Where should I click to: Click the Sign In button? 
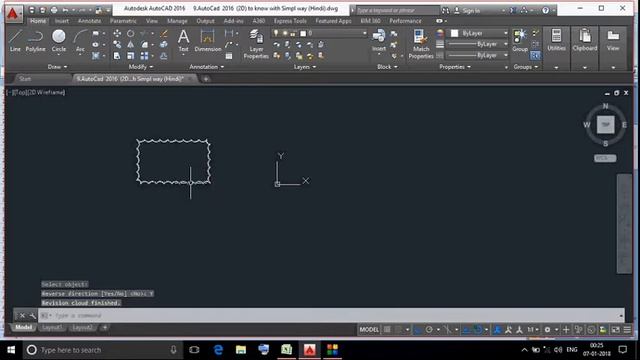click(x=467, y=11)
